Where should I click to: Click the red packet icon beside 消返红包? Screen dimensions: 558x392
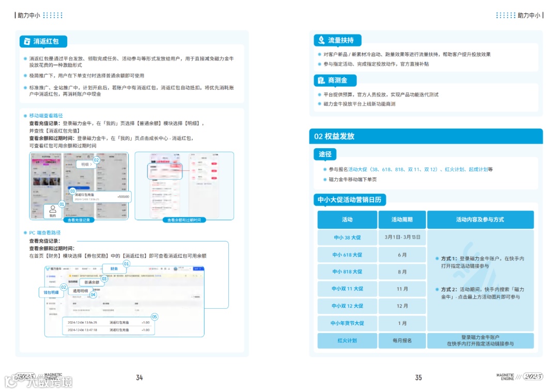[27, 41]
